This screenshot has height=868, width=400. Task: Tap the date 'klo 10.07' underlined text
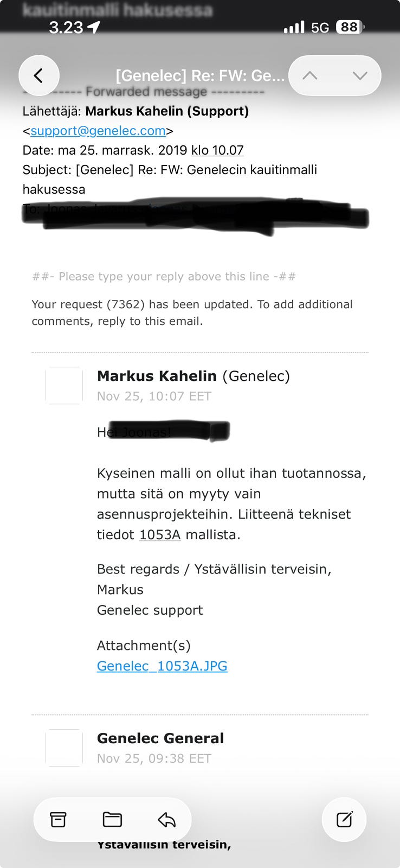click(217, 150)
